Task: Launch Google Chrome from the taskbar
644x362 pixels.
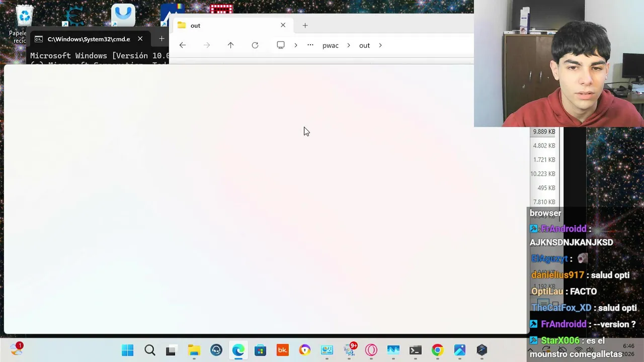Action: [x=437, y=350]
